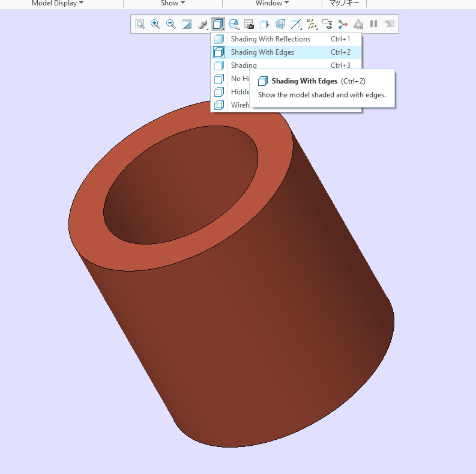Screen dimensions: 476x474
Task: Click the マップキー group label
Action: (x=345, y=3)
